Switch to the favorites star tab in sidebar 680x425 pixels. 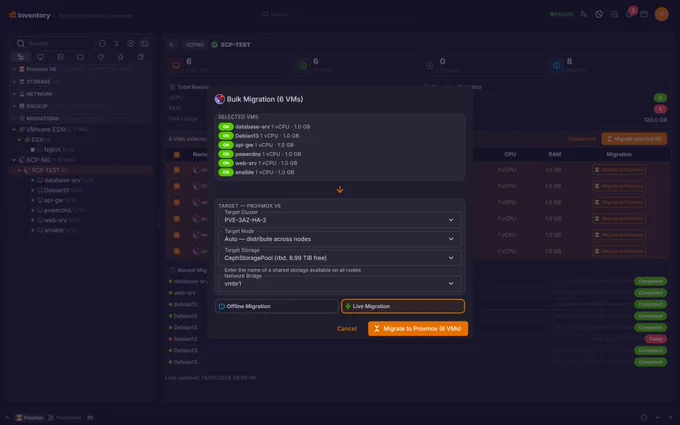121,57
